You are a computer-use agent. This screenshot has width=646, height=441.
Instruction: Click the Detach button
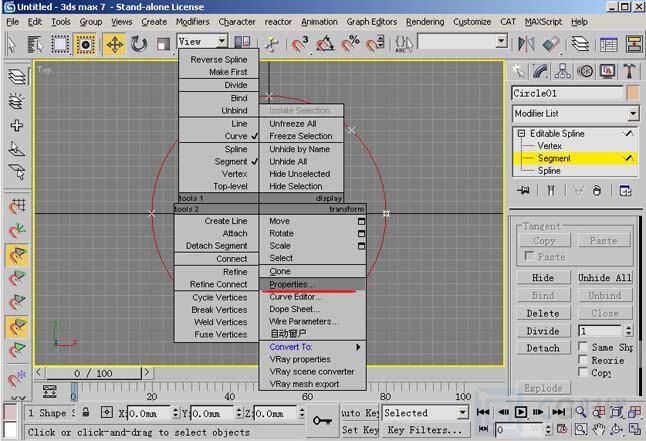pos(543,348)
